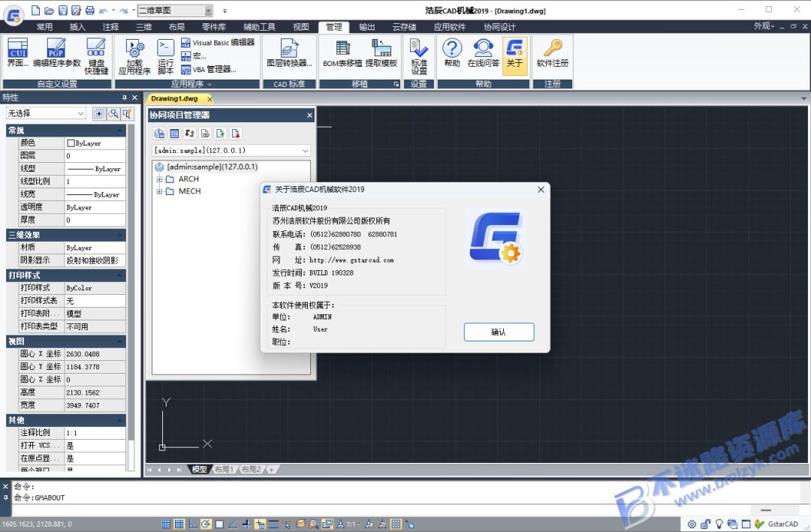This screenshot has width=811, height=532.
Task: Click the Open file icon in quick access toolbar
Action: 49,11
